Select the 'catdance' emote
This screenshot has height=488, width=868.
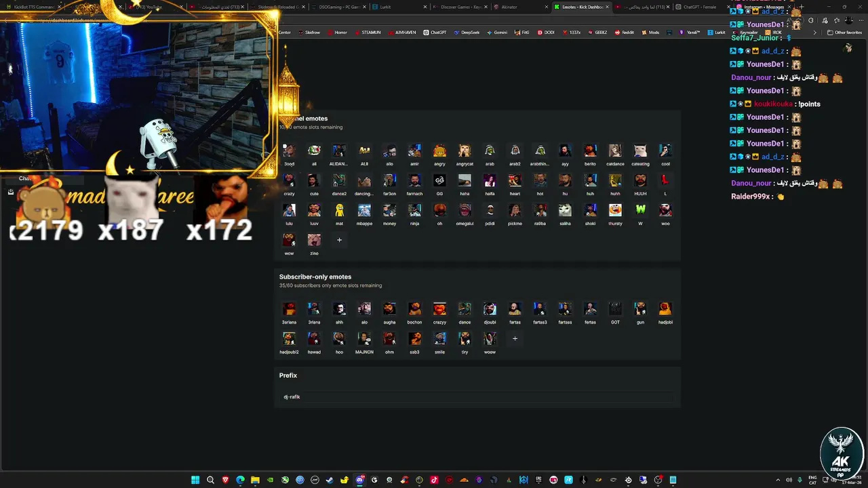click(x=615, y=150)
